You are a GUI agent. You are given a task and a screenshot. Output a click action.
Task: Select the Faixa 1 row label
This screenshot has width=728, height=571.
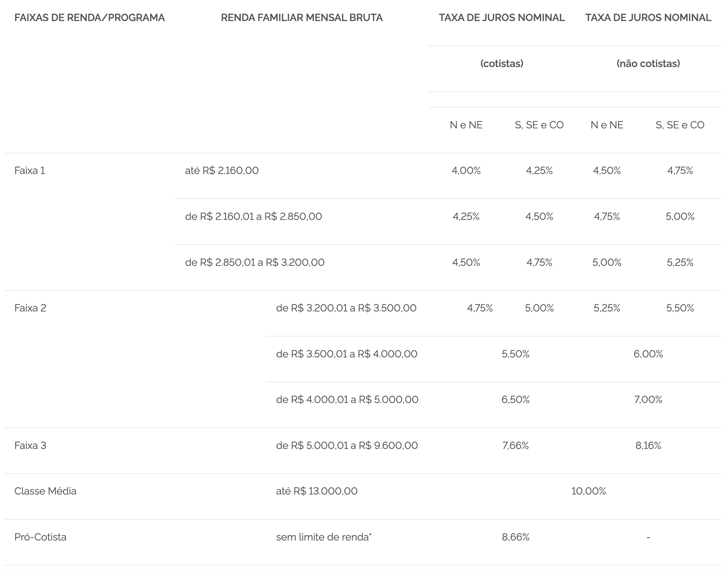30,170
